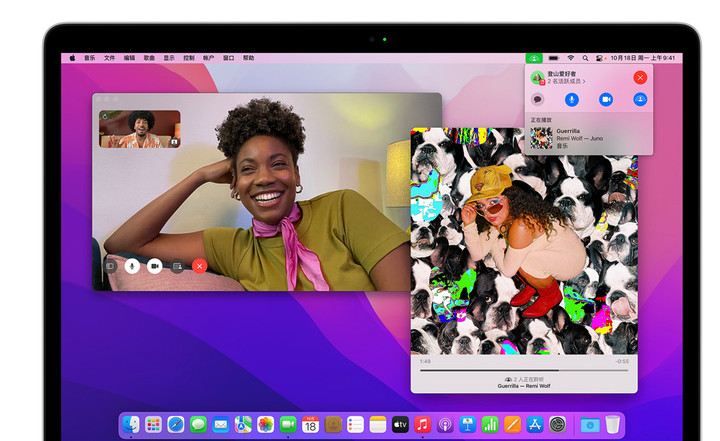Click the self-view video thumbnail

(140, 129)
